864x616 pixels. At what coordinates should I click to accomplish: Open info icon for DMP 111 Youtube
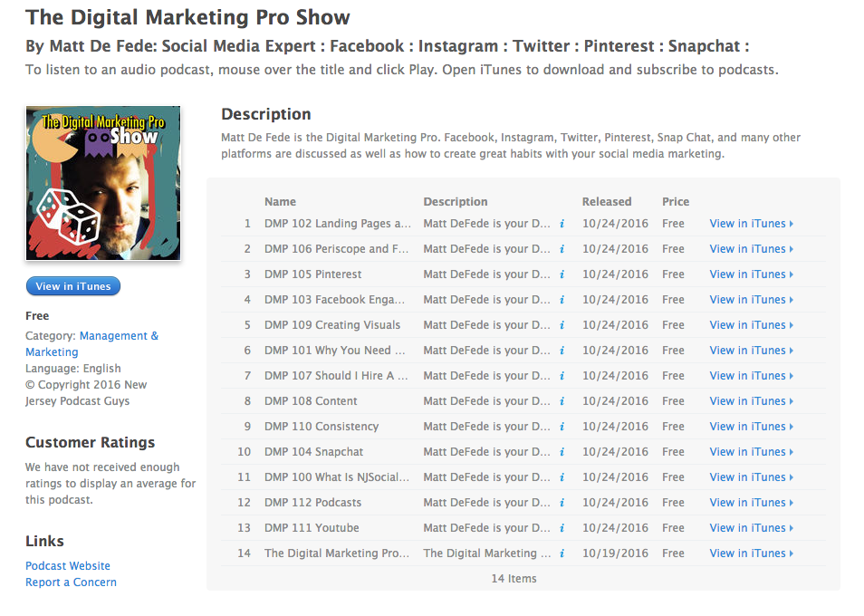(562, 527)
